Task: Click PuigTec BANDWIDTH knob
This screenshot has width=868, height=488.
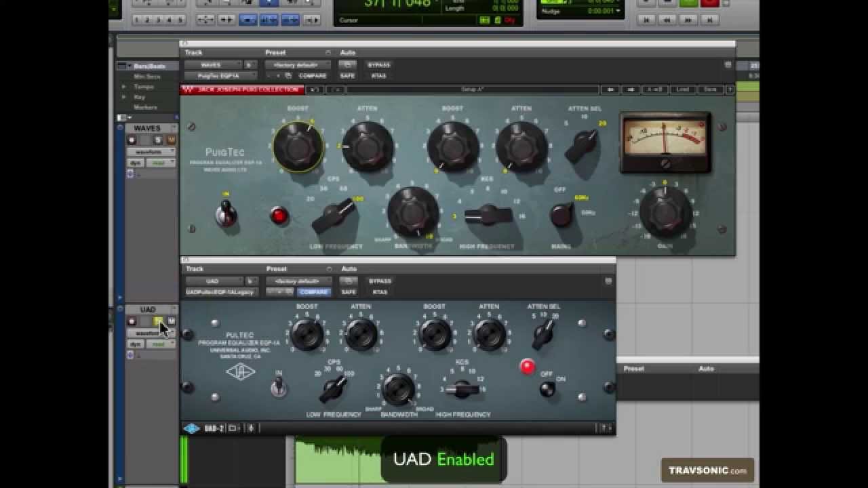Action: (x=412, y=213)
